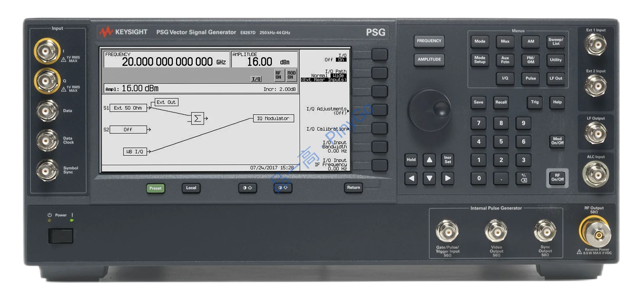Softkey beside I/Q Input Bandwidth
The height and width of the screenshot is (293, 644).
point(379,147)
